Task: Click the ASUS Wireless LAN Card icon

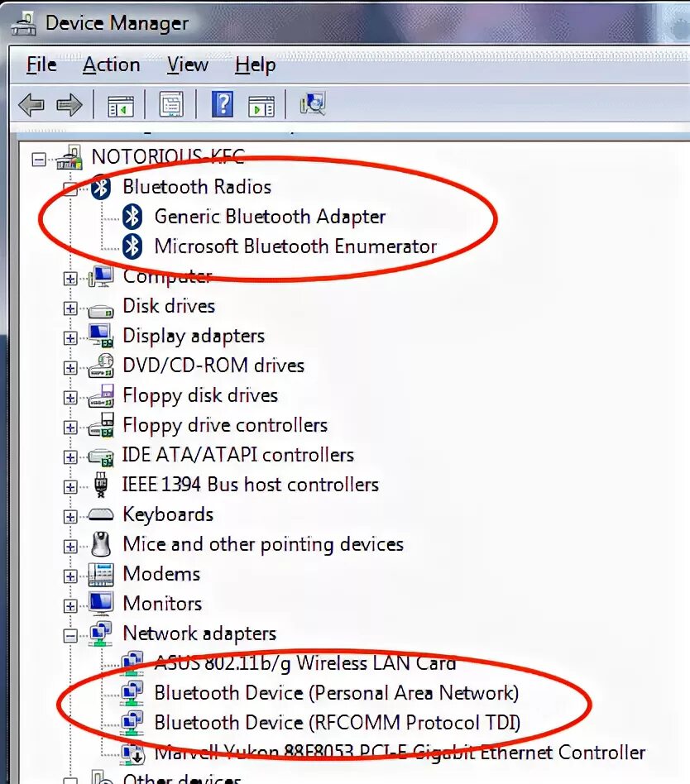Action: (132, 663)
